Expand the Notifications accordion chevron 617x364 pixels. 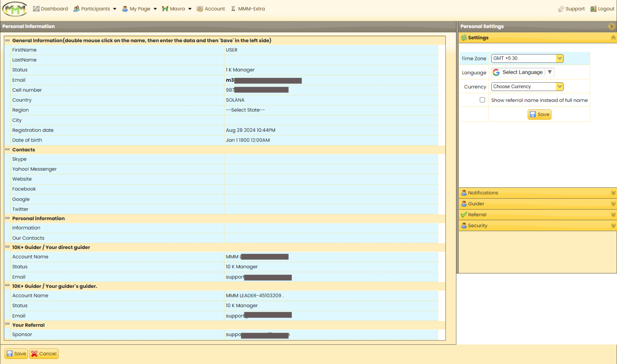point(613,193)
